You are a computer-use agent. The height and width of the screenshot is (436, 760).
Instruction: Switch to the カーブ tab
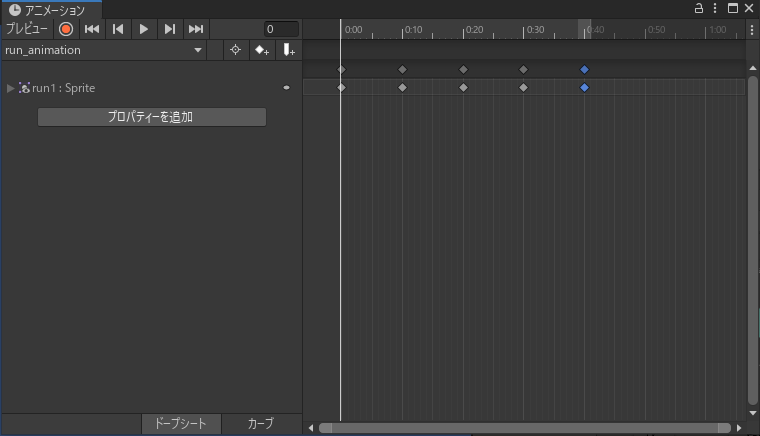[x=261, y=424]
